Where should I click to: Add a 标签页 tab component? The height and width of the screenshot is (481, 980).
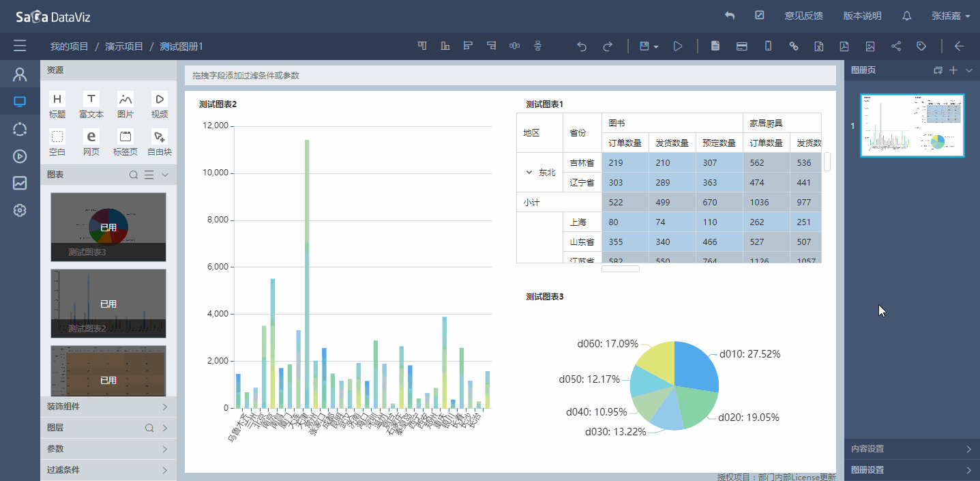pos(125,143)
